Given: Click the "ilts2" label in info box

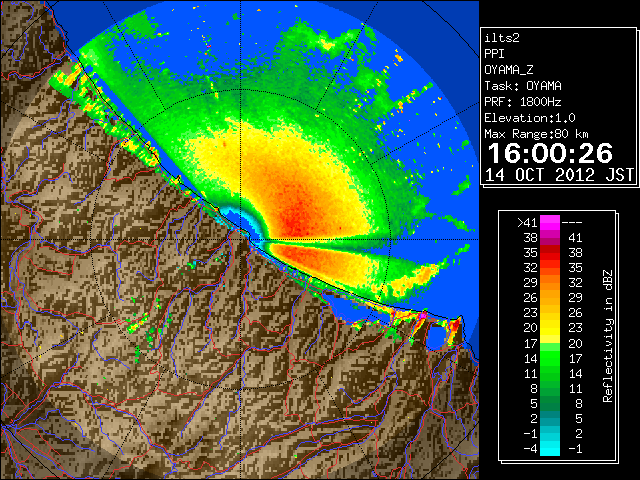Looking at the screenshot, I should pos(502,38).
